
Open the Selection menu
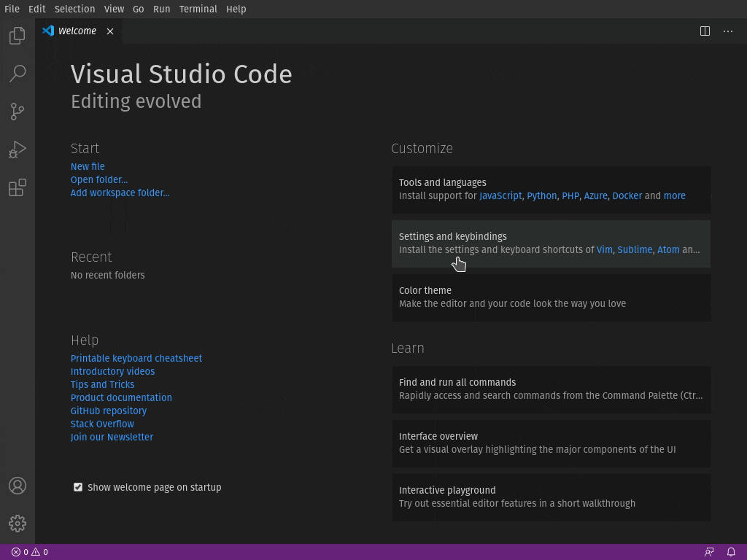point(75,9)
